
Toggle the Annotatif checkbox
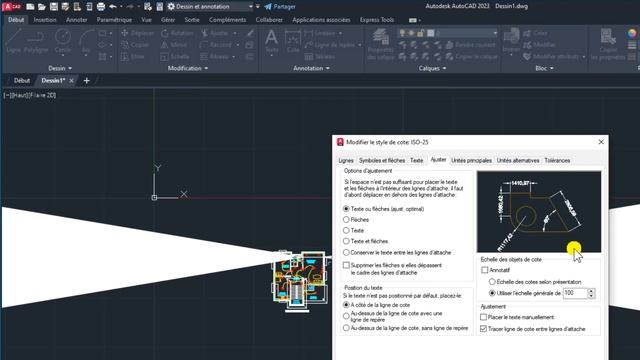pyautogui.click(x=484, y=270)
